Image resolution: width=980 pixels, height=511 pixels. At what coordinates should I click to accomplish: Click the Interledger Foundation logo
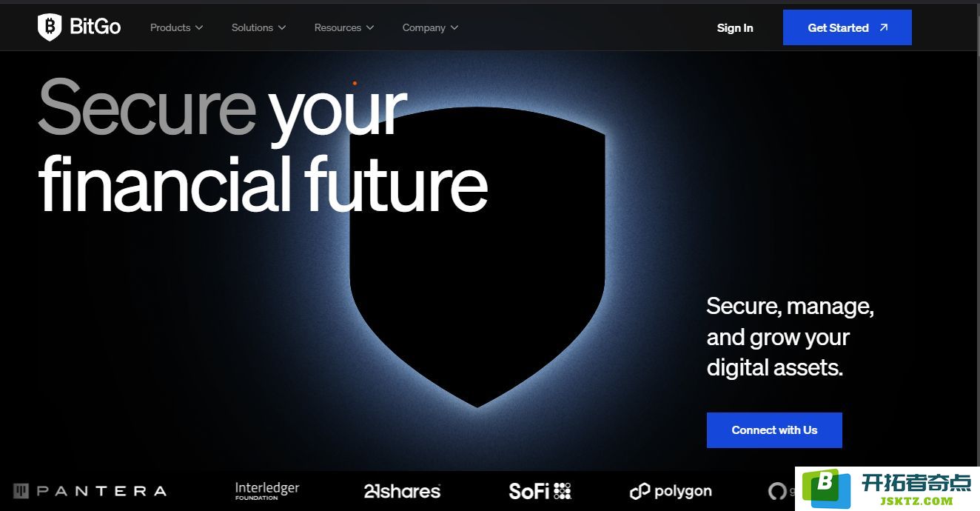coord(267,490)
